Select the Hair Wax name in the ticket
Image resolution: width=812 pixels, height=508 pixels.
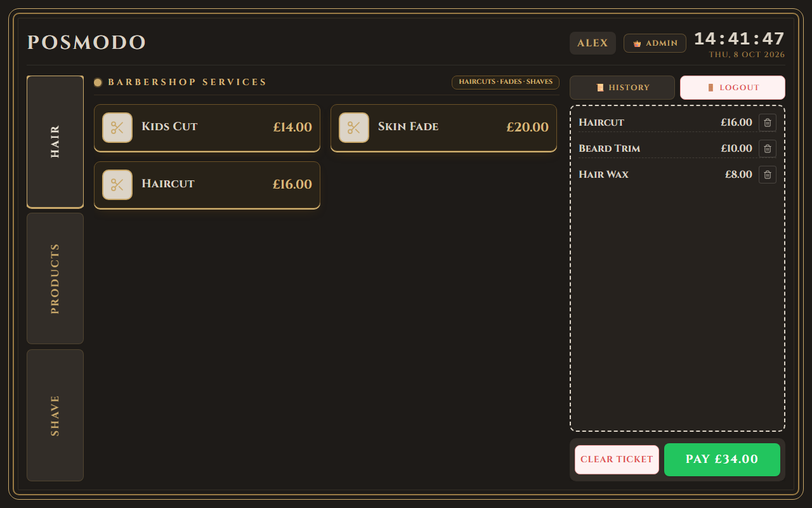(604, 175)
